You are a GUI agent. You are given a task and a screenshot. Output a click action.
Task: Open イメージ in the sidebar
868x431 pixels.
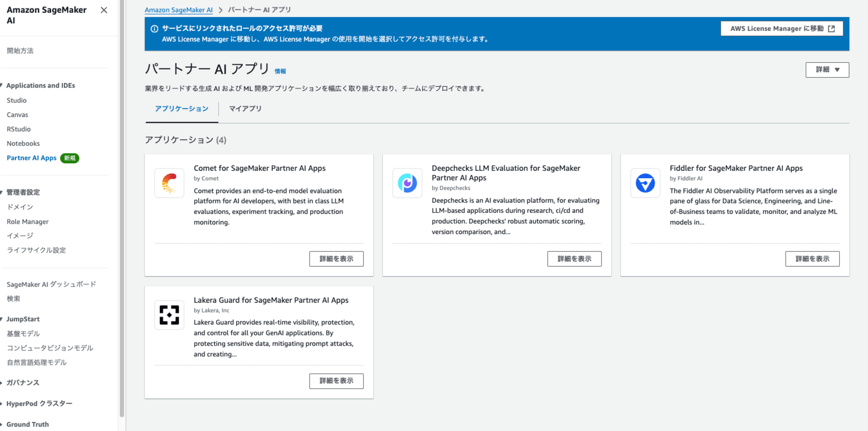pos(20,236)
